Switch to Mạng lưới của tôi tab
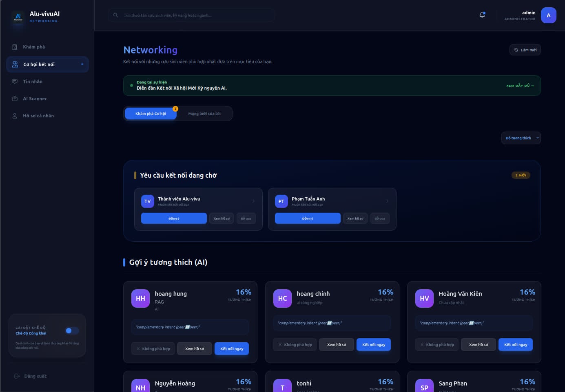Viewport: 565px width, 392px height. pos(204,114)
